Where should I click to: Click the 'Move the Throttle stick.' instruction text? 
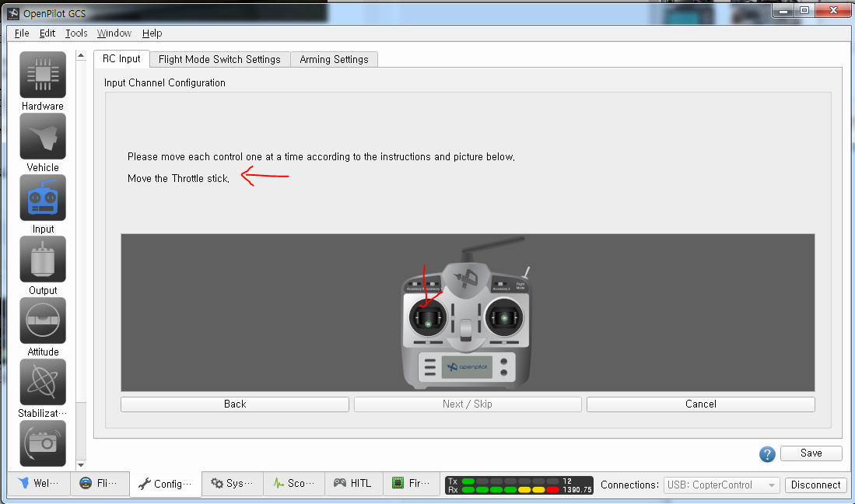point(178,179)
